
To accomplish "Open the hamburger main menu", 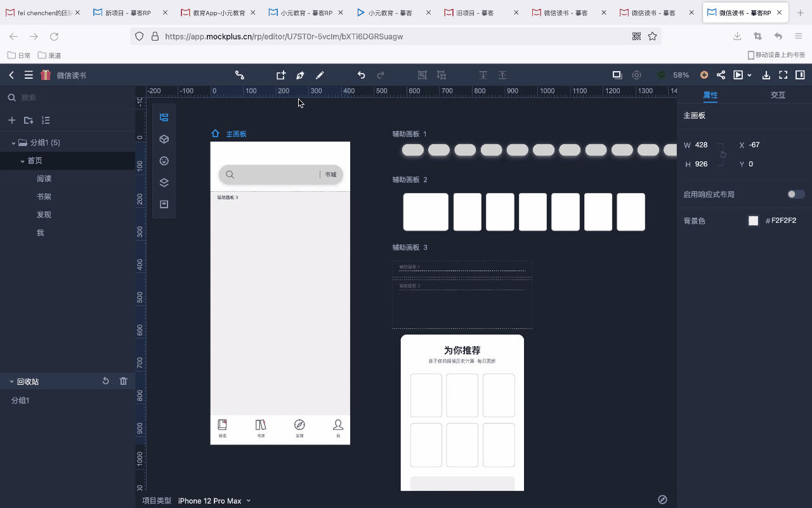I will pyautogui.click(x=29, y=75).
